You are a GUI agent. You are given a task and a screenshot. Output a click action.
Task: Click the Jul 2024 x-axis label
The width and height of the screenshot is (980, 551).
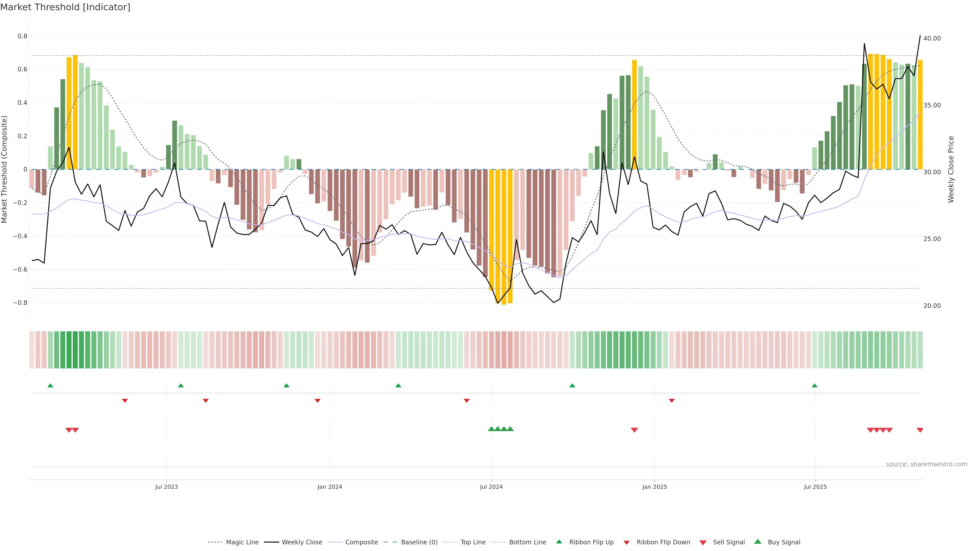[491, 487]
